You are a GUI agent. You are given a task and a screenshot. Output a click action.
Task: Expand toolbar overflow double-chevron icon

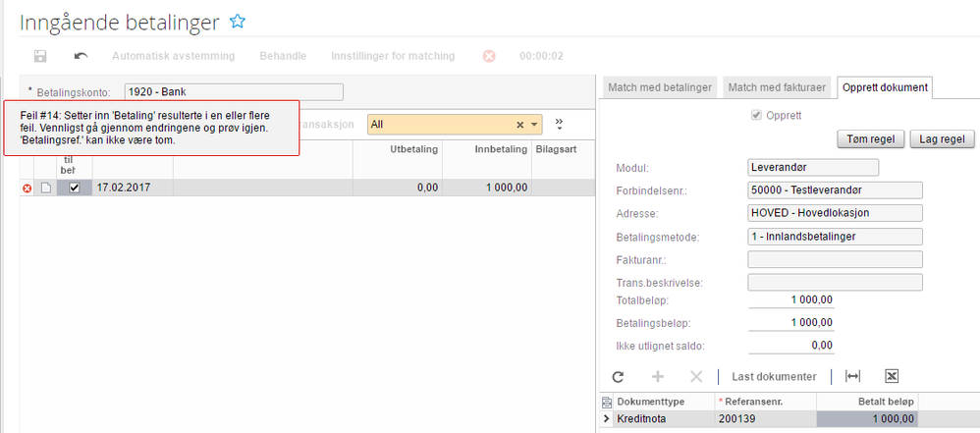coord(559,125)
